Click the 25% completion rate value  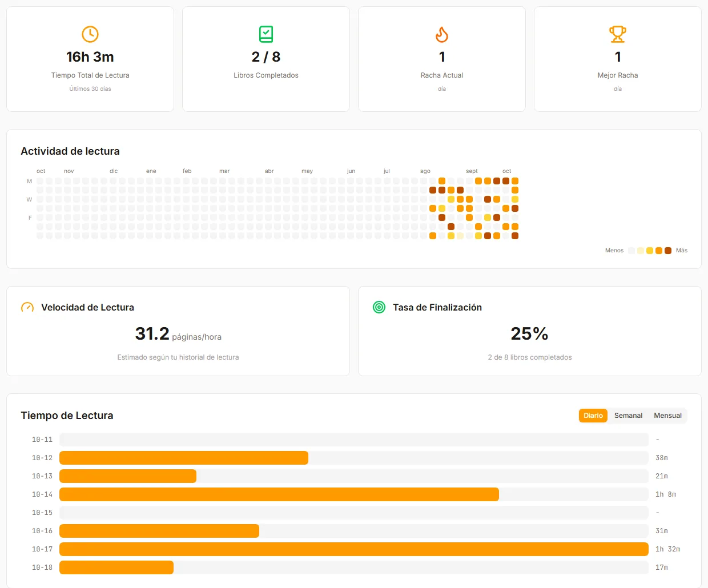click(530, 334)
